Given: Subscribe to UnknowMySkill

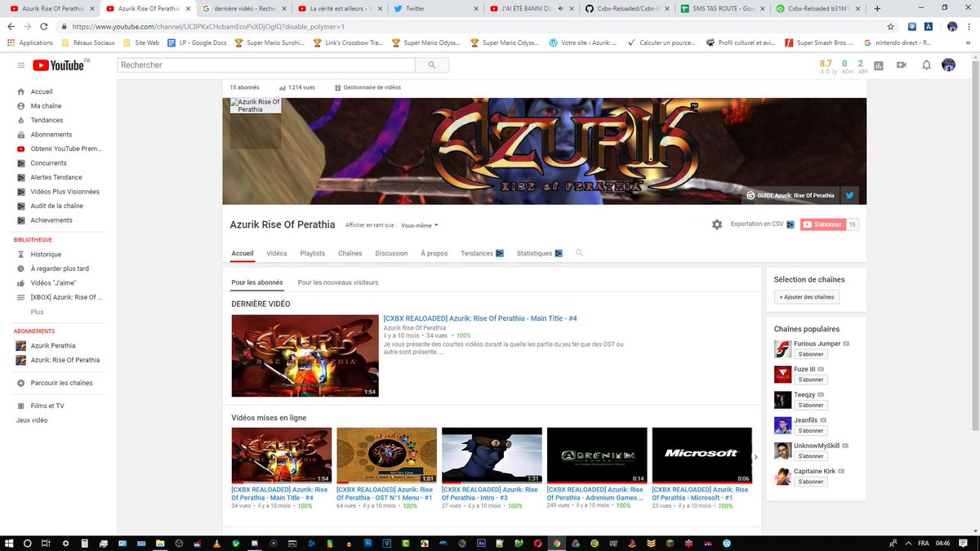Looking at the screenshot, I should point(810,456).
